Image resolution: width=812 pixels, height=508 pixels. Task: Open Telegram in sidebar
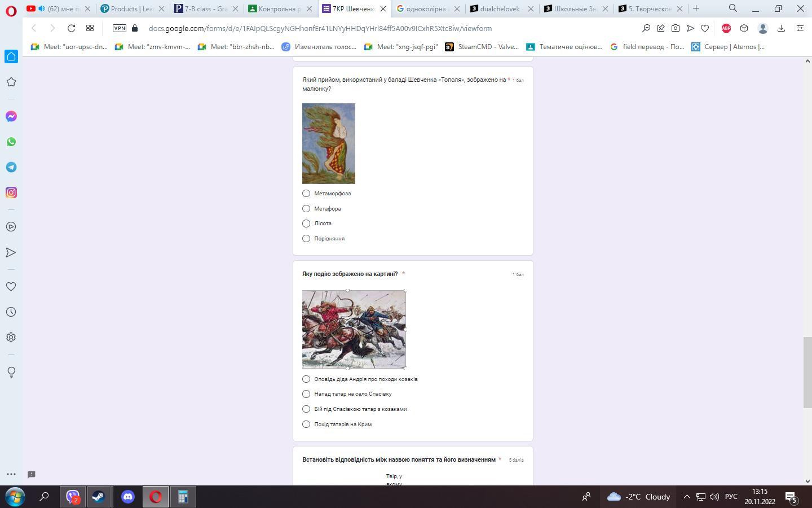click(11, 167)
